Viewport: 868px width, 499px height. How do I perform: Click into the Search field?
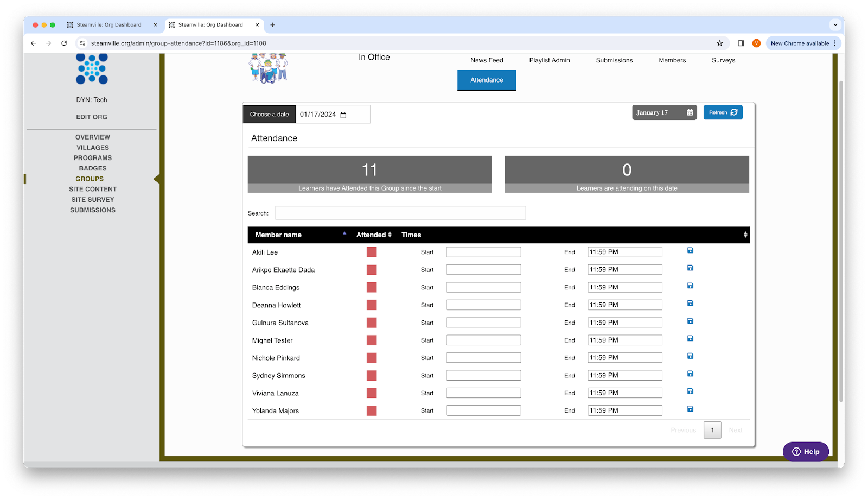click(400, 213)
